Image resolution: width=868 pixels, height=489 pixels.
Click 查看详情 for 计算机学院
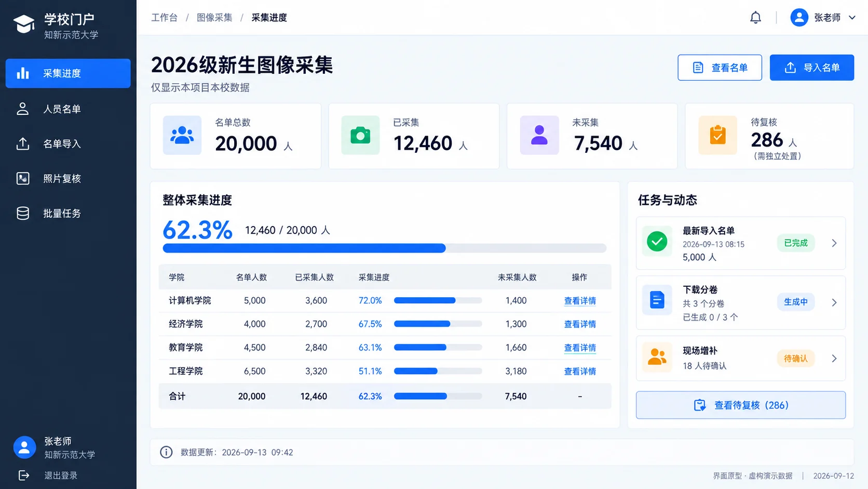click(580, 301)
